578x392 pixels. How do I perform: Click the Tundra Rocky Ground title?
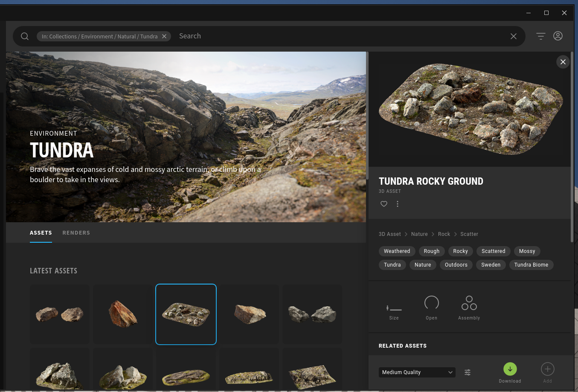[431, 181]
